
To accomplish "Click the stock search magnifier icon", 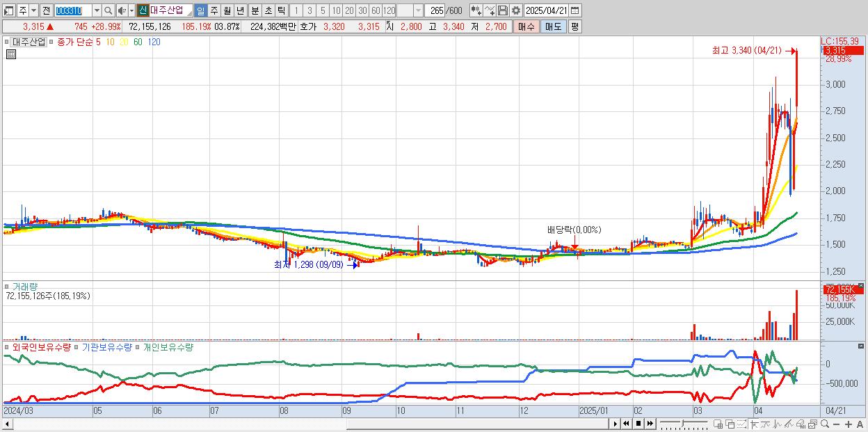I will point(108,10).
